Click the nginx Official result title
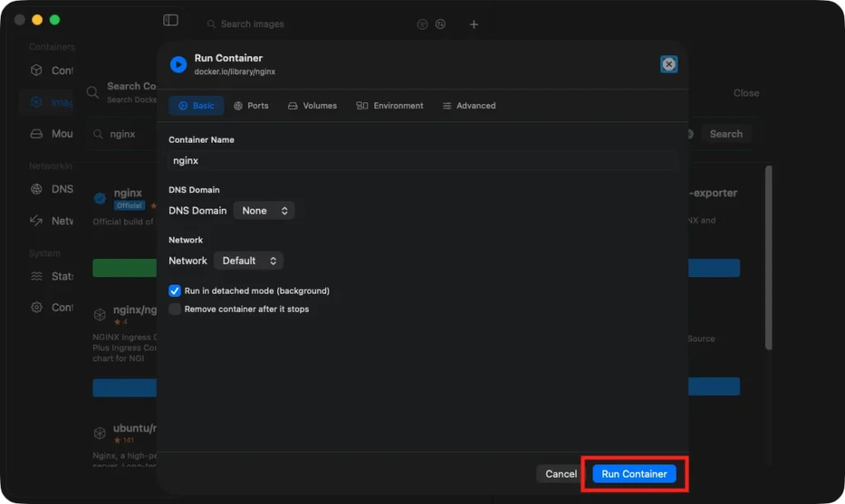 pyautogui.click(x=128, y=193)
